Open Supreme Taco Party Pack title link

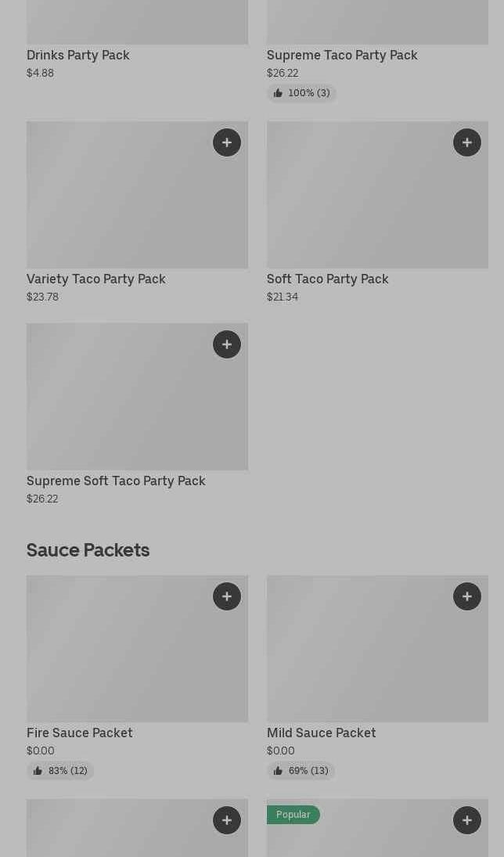[x=342, y=55]
